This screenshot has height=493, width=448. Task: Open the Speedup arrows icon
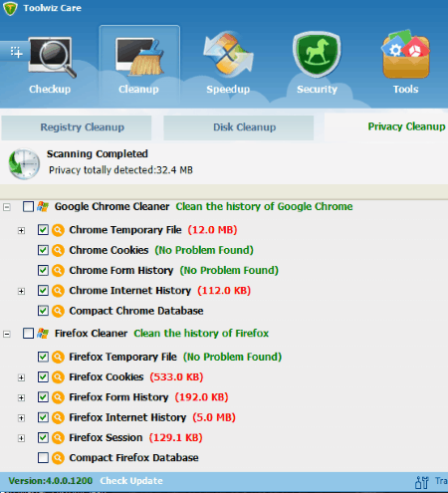click(x=228, y=53)
